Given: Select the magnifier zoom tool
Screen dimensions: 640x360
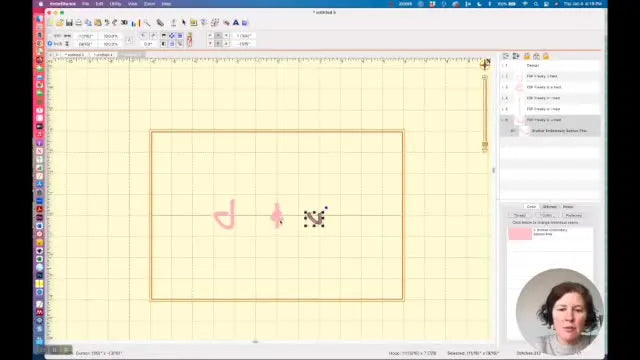Looking at the screenshot, I should coord(147,23).
